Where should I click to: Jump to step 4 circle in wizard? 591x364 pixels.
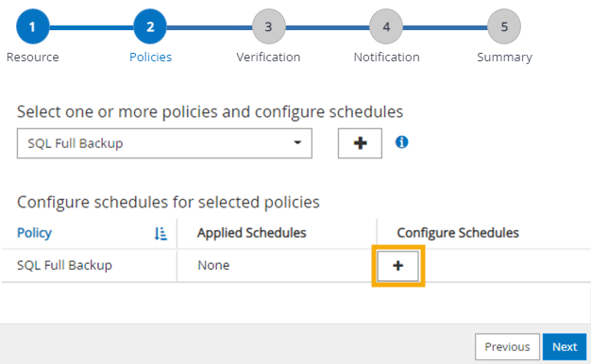click(386, 26)
